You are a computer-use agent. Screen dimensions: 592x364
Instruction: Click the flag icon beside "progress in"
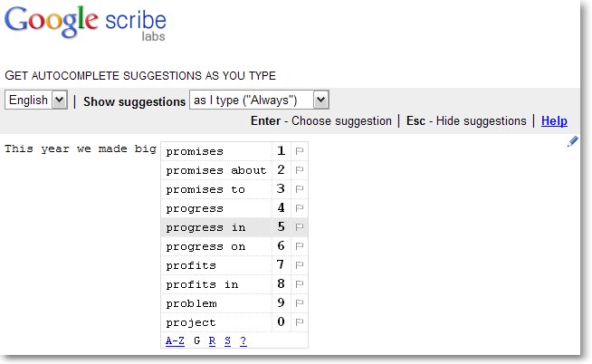(x=300, y=227)
